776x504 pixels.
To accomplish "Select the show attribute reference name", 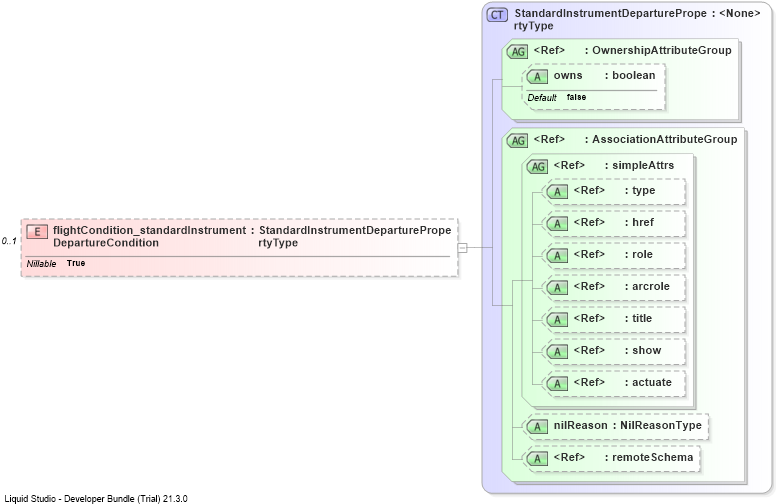I will 646,351.
